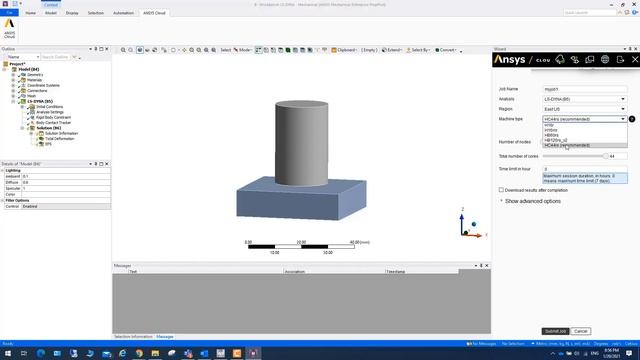Click the Time limit in hour field

tap(585, 169)
